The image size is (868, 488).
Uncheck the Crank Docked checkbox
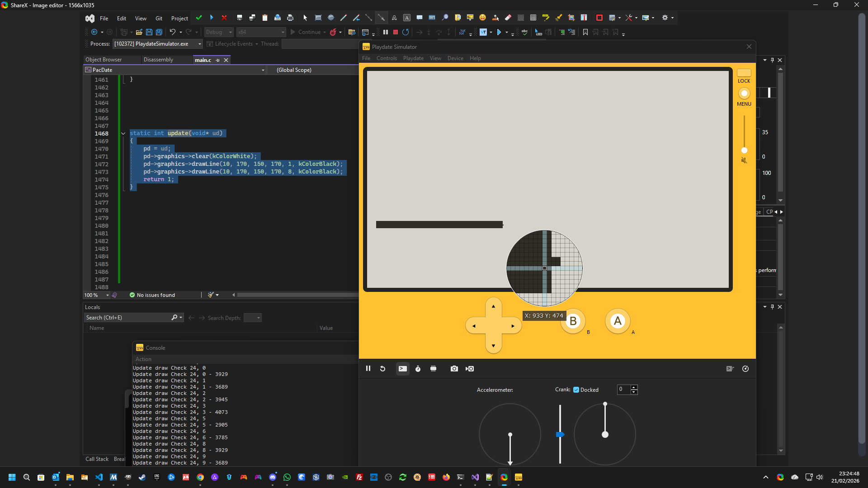(576, 389)
